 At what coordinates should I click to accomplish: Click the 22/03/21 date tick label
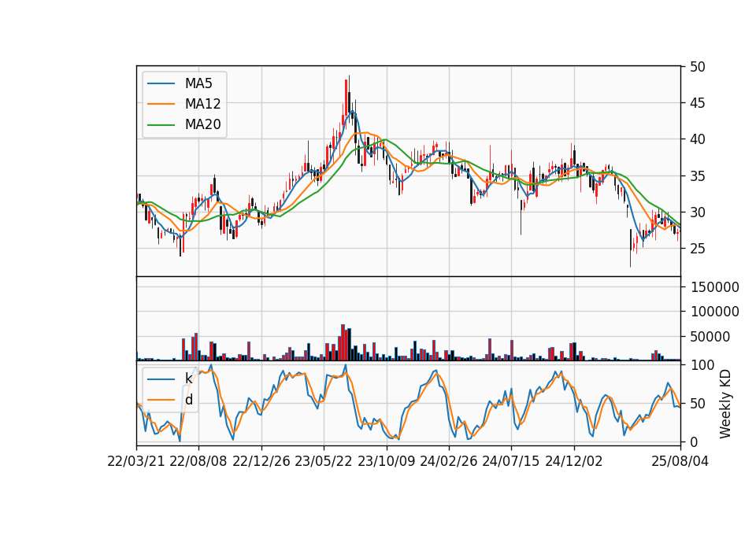pyautogui.click(x=136, y=461)
